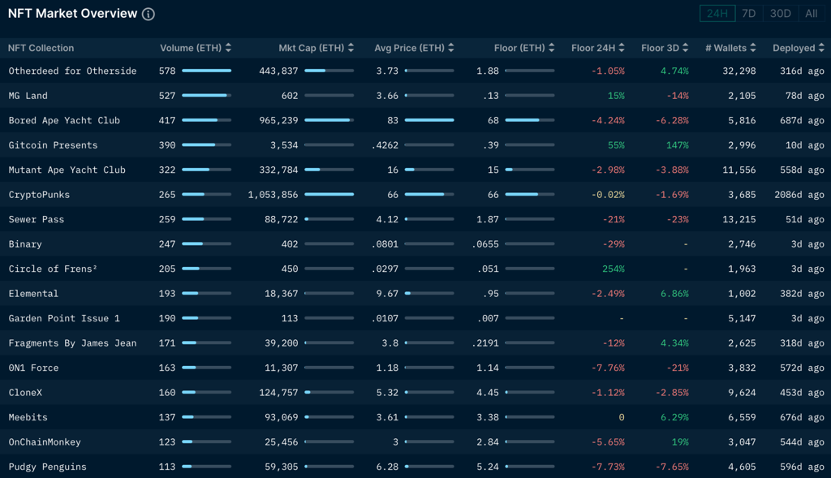Click the info icon beside NFT Market Overview
Image resolution: width=832 pixels, height=478 pixels.
(148, 14)
